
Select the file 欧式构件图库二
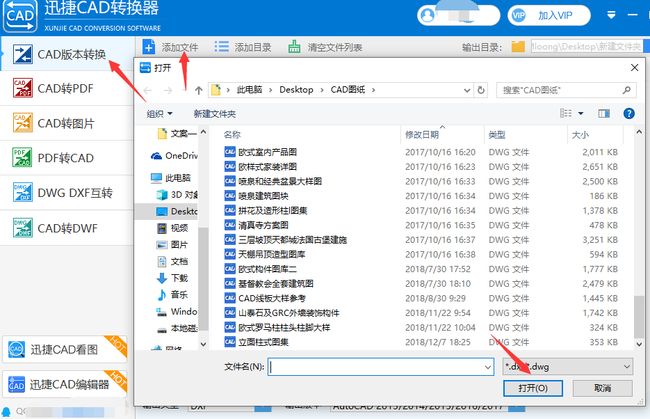coord(261,269)
